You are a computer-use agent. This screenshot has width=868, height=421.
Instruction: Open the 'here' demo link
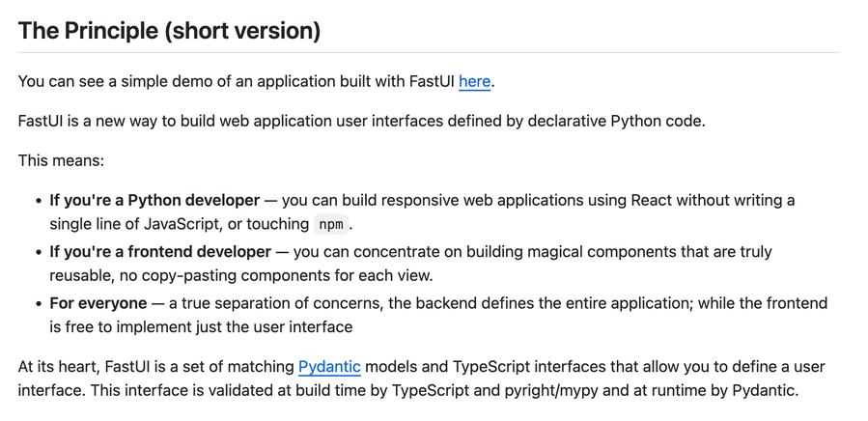[x=474, y=81]
